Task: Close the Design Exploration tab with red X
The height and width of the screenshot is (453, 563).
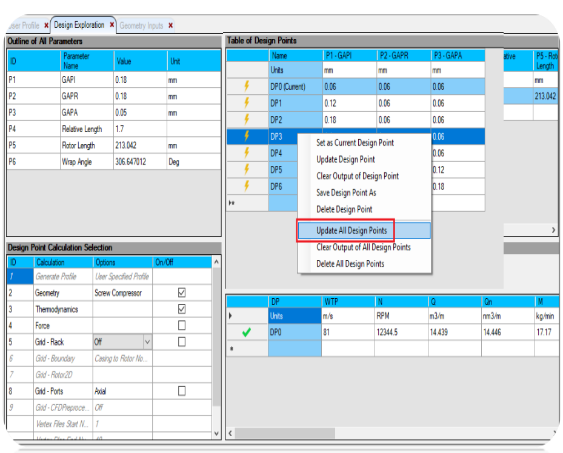Action: (112, 25)
